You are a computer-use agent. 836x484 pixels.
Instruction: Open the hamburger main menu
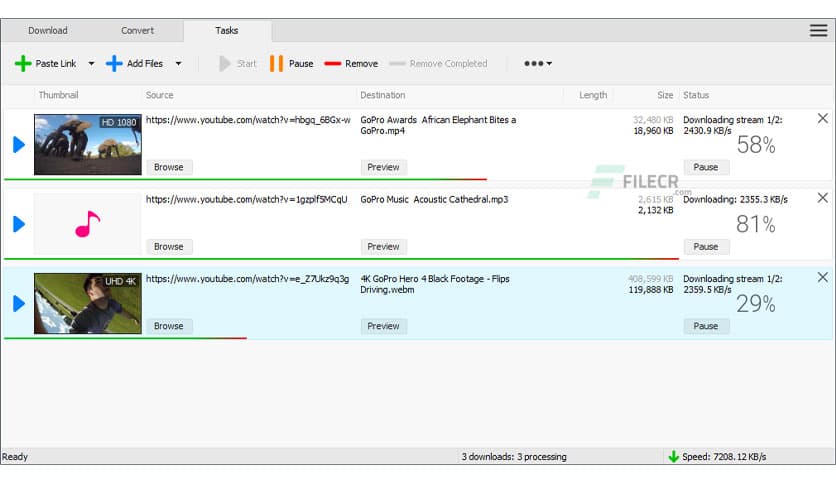pyautogui.click(x=818, y=30)
